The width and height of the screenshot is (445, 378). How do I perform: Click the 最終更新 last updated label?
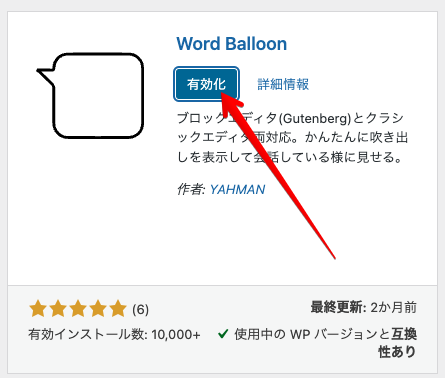[x=338, y=307]
